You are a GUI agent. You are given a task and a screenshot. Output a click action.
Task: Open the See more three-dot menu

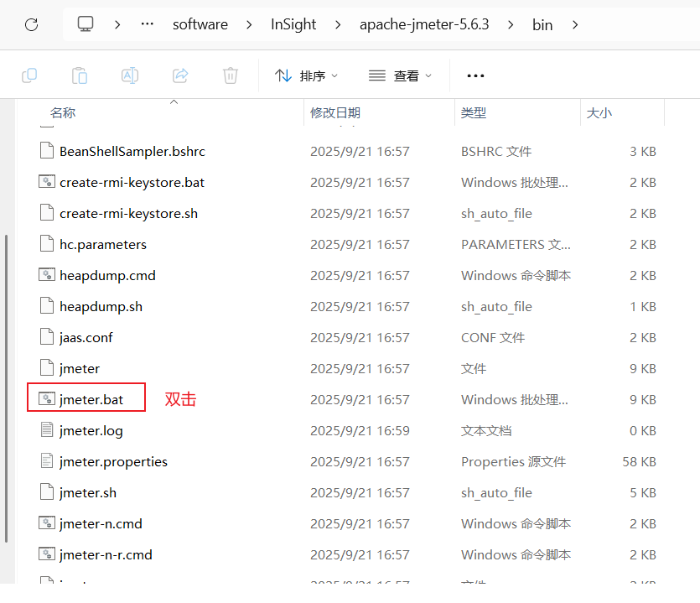[475, 75]
